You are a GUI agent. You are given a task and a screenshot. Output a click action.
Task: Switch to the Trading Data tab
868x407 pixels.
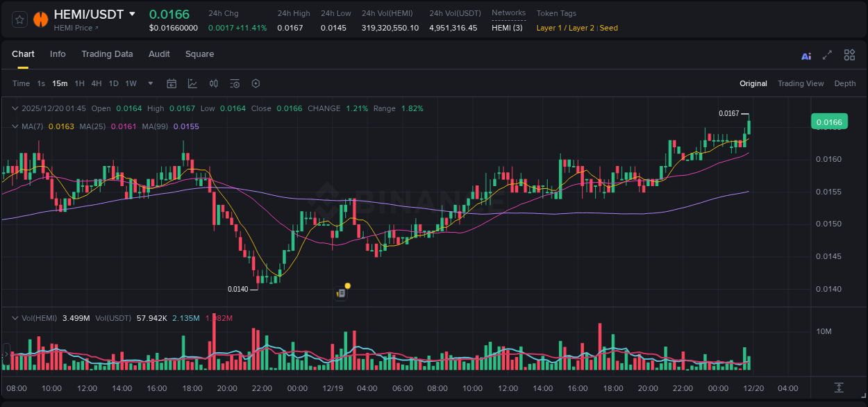coord(107,54)
